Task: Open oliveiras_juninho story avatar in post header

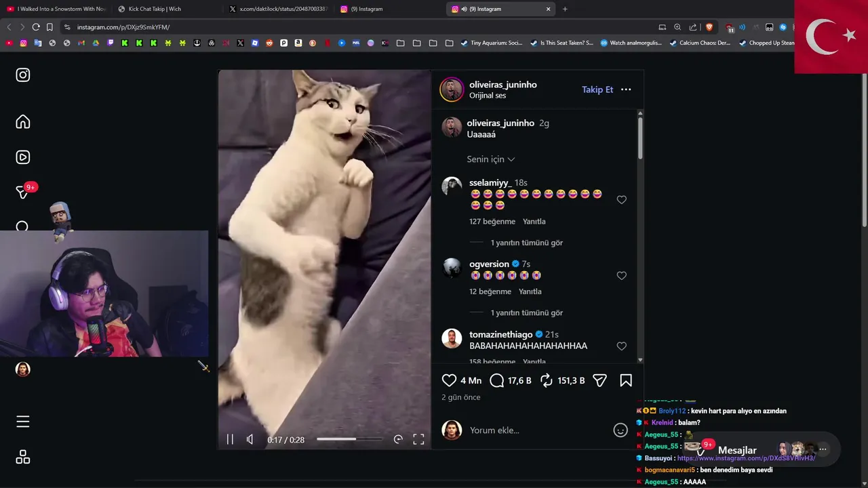Action: tap(452, 89)
